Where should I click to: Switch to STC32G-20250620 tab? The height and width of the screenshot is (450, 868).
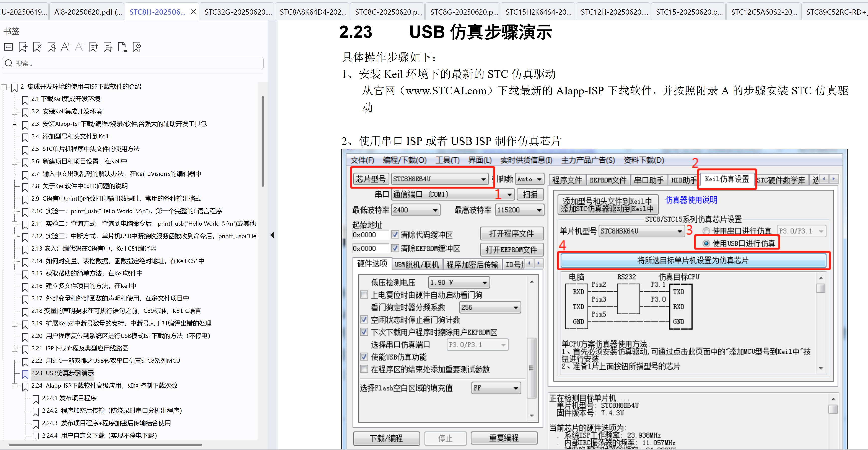click(x=238, y=12)
